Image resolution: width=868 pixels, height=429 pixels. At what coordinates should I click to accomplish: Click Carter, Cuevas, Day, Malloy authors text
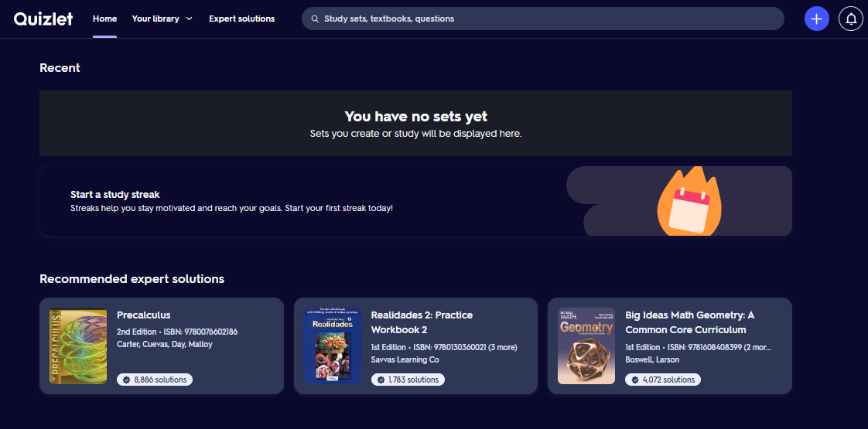pos(165,344)
